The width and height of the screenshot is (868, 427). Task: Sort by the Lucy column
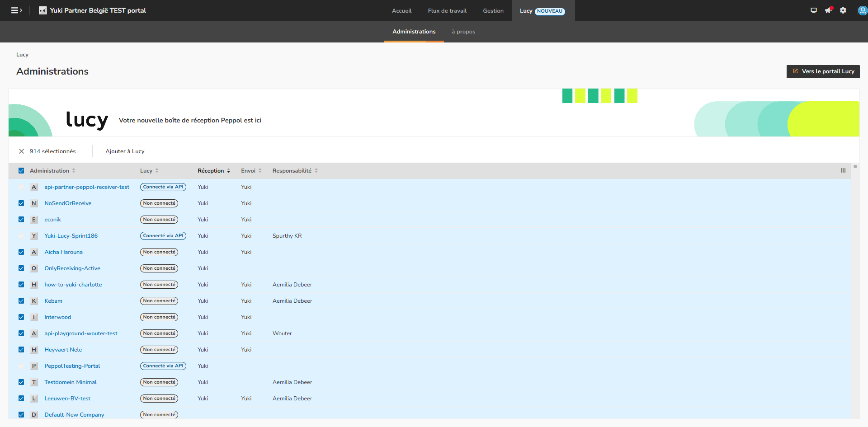(149, 171)
